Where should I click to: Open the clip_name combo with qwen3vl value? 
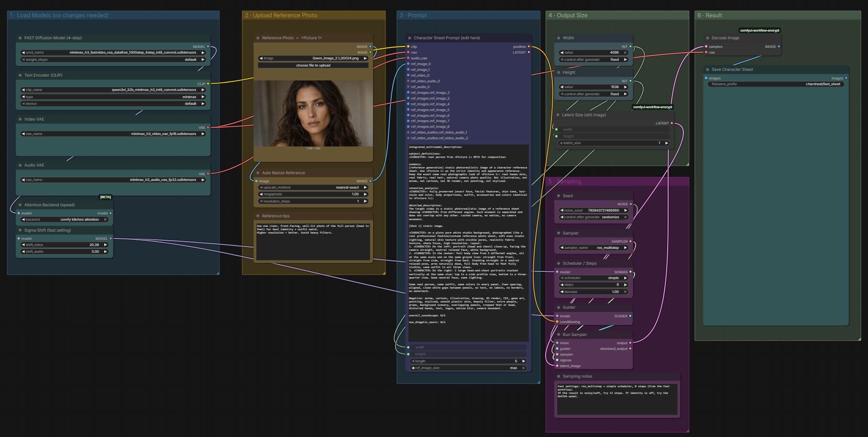pyautogui.click(x=113, y=90)
